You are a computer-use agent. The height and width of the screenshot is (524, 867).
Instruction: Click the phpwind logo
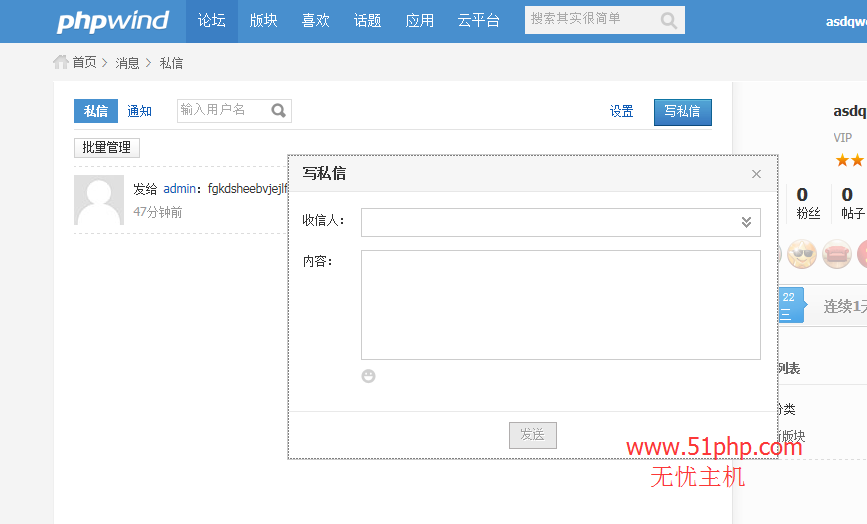pos(113,21)
